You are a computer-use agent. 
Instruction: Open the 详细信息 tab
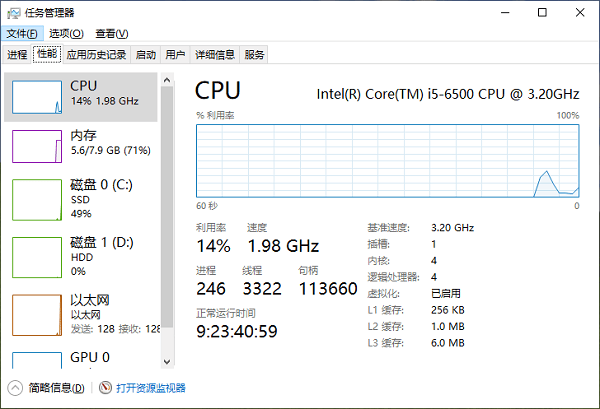(215, 55)
